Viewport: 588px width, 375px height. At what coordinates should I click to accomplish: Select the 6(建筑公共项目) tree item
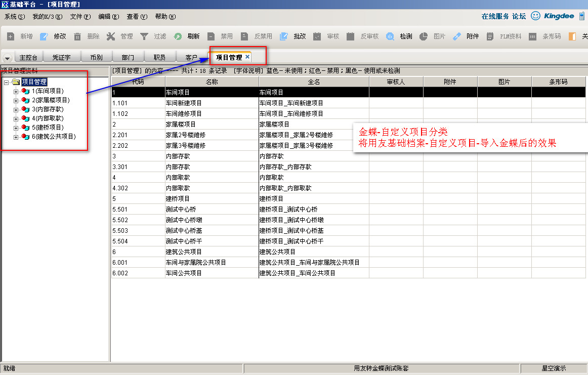pos(53,137)
